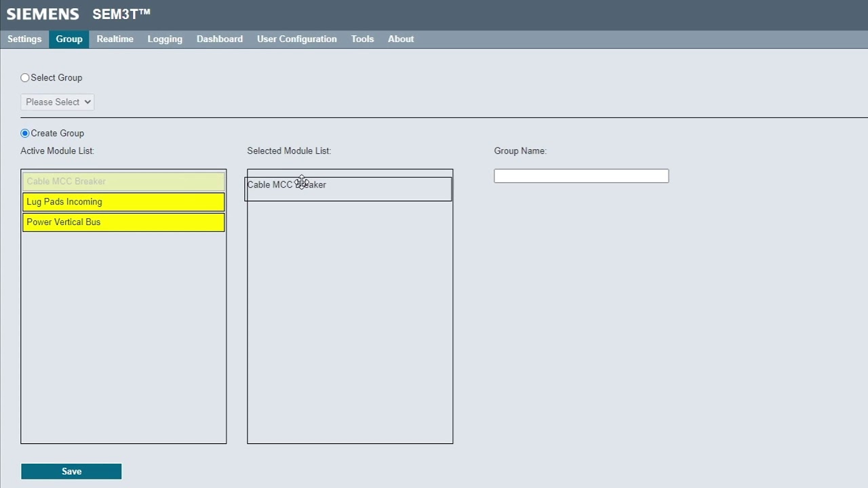Screen dimensions: 868x488
Task: Go to the Logging tab
Action: click(x=165, y=39)
